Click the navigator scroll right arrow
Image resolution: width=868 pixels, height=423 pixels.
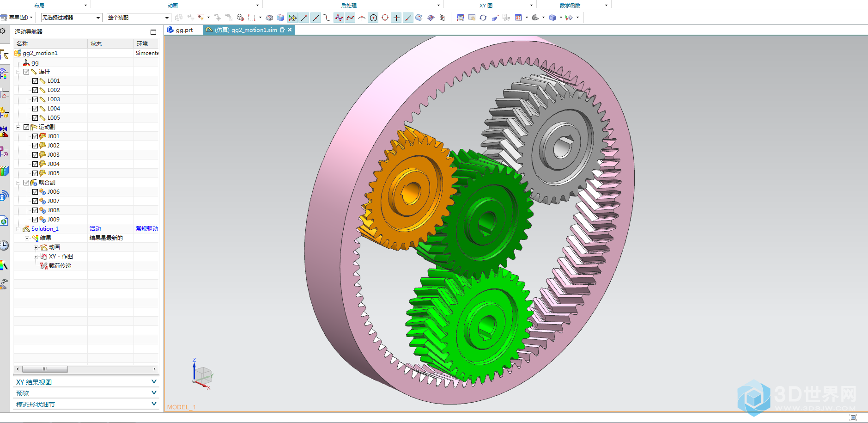[x=154, y=369]
